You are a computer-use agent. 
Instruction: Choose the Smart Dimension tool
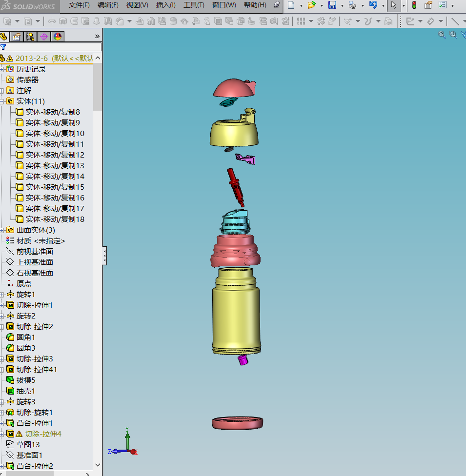pyautogui.click(x=431, y=21)
